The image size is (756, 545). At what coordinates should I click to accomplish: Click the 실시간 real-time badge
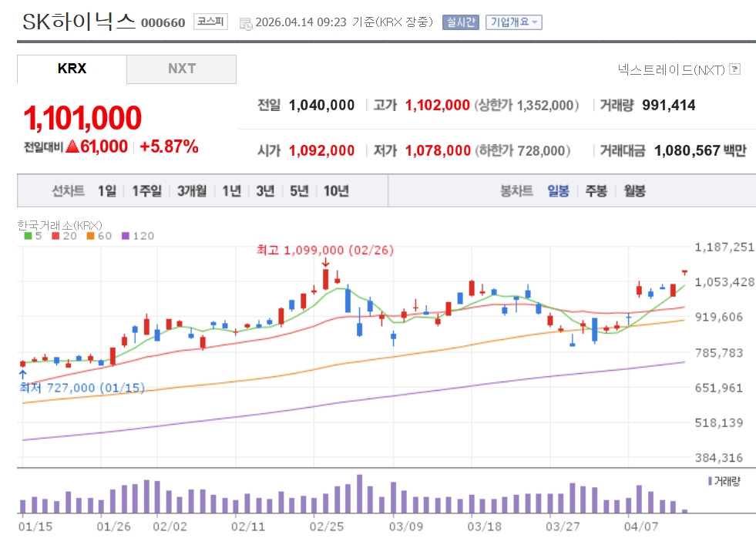point(460,22)
